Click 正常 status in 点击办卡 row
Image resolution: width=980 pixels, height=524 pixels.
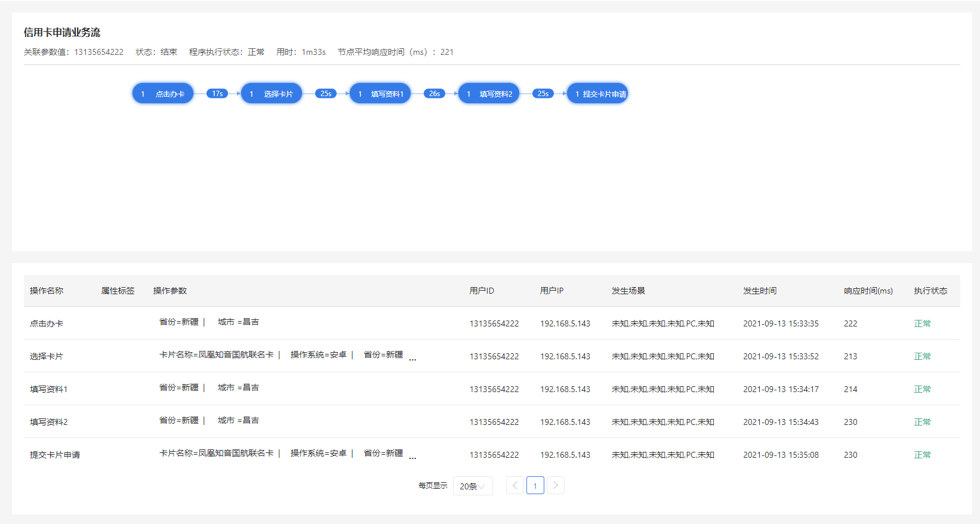click(x=922, y=323)
